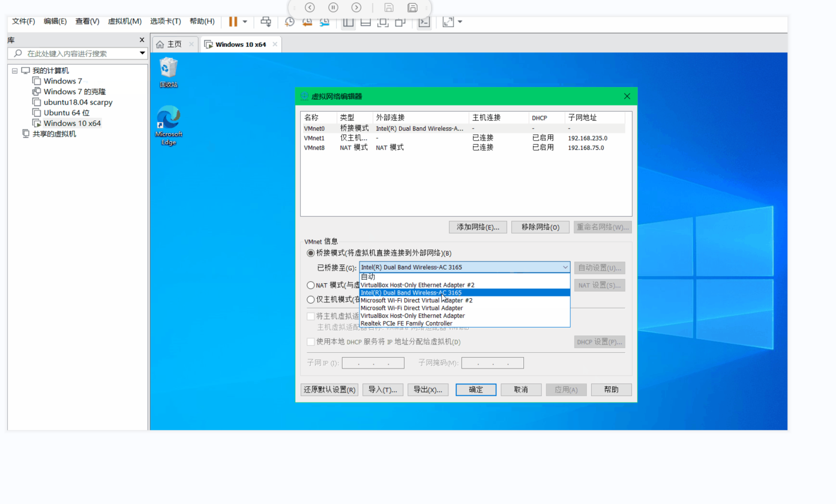
Task: Open the console view toolbar icon
Action: [424, 22]
